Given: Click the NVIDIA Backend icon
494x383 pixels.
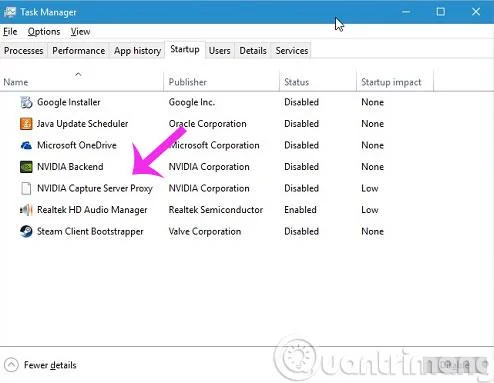Looking at the screenshot, I should (x=26, y=167).
